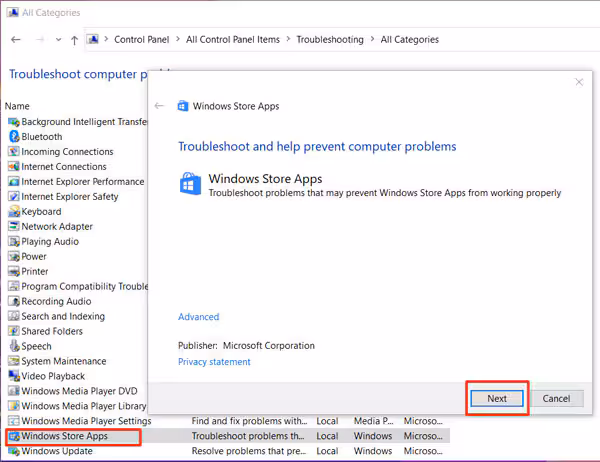Select the Bluetooth list entry text
This screenshot has width=600, height=462.
pyautogui.click(x=42, y=137)
